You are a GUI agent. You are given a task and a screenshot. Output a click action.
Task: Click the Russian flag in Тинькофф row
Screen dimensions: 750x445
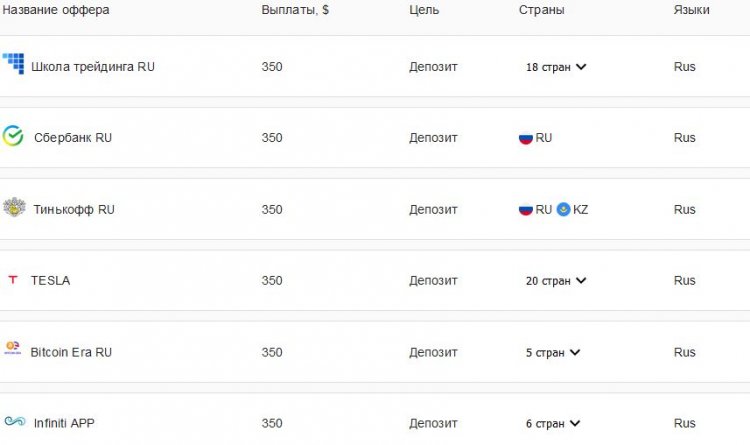point(525,210)
